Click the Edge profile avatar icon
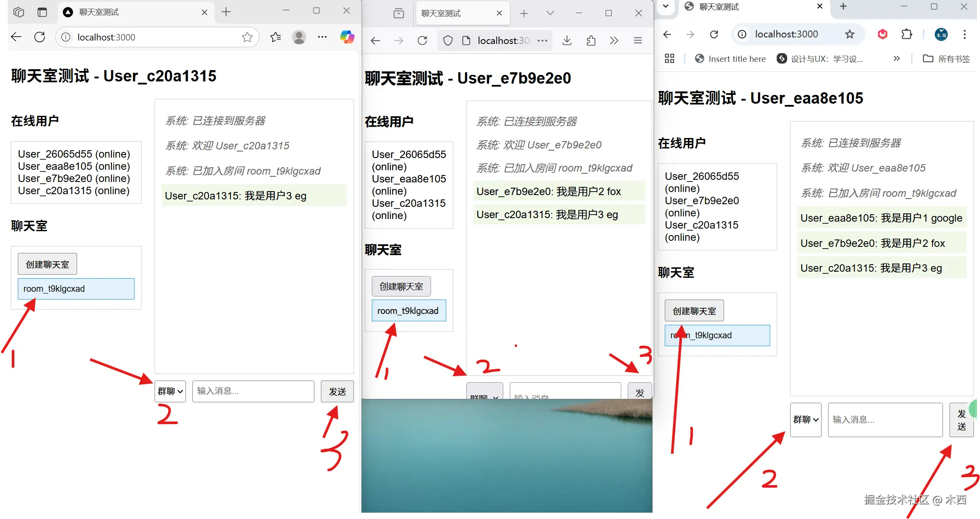This screenshot has height=519, width=980. click(299, 37)
